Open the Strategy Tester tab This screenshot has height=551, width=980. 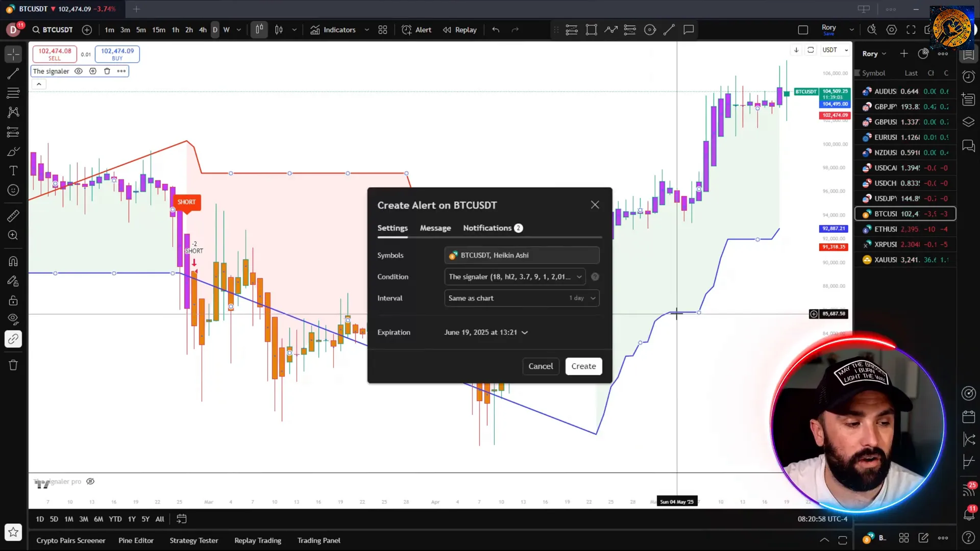coord(194,541)
